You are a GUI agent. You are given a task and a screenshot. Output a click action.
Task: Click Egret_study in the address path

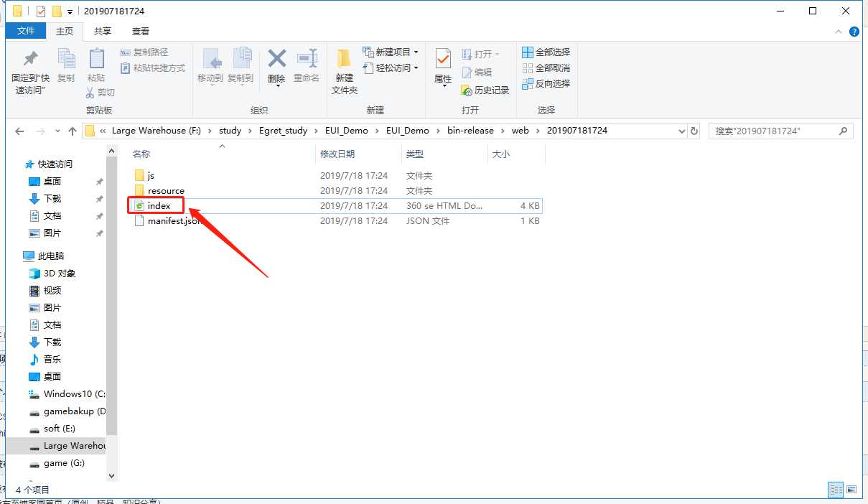point(283,131)
